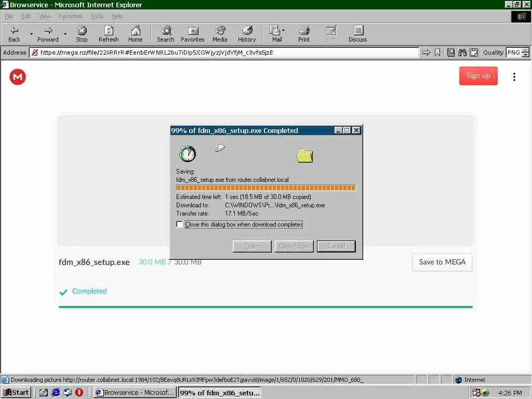The width and height of the screenshot is (532, 399).
Task: Stop the page loading
Action: click(x=82, y=34)
